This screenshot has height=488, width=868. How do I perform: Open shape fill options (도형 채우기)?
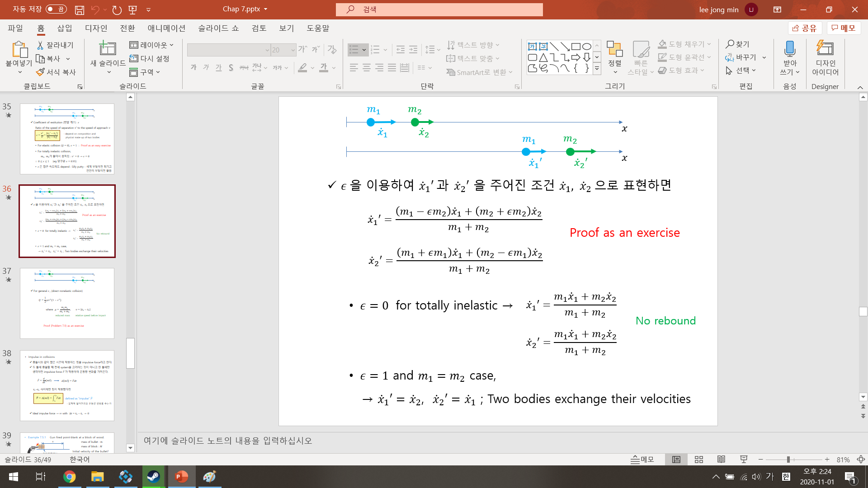point(684,44)
